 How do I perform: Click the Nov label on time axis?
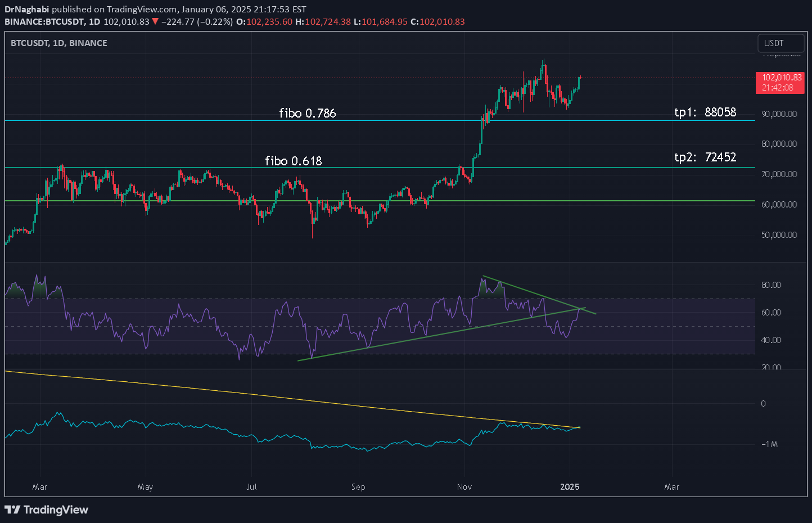click(464, 486)
